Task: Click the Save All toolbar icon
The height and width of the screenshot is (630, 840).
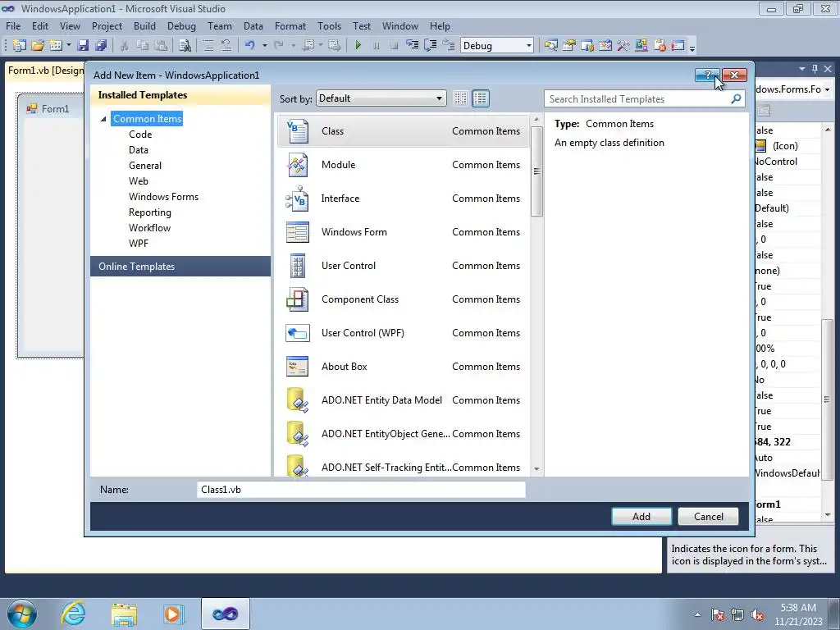Action: tap(100, 46)
